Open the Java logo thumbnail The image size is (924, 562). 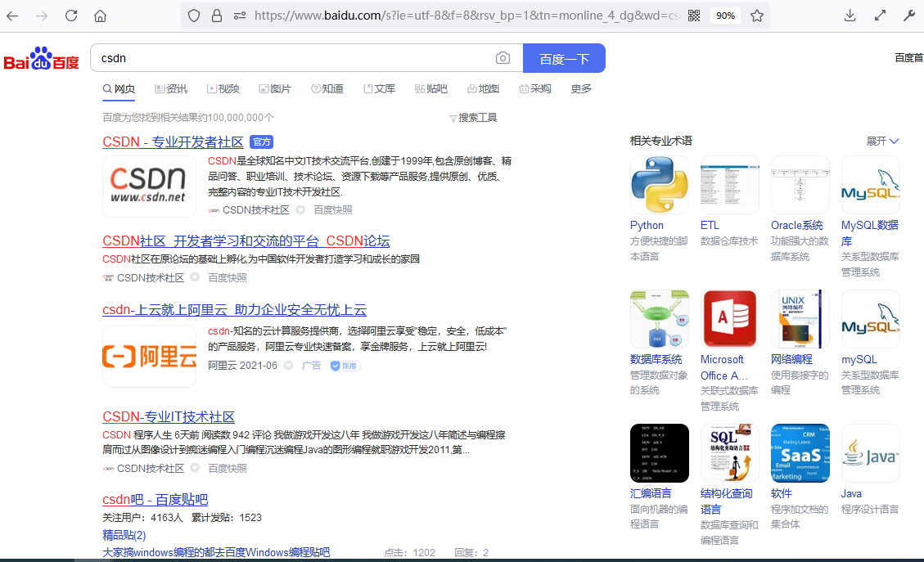pyautogui.click(x=870, y=453)
